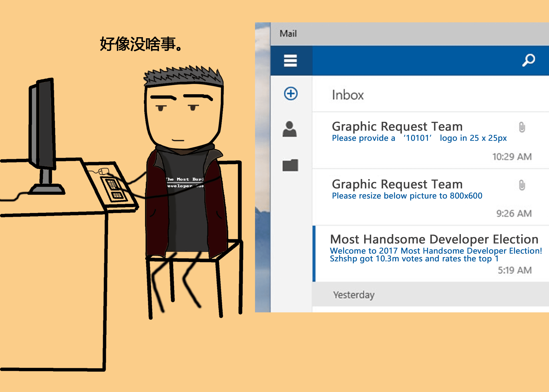
Task: Click the search magnifier icon
Action: tap(528, 60)
